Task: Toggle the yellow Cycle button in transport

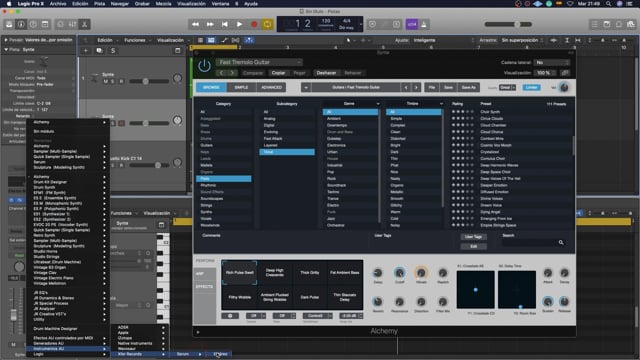Action: (x=267, y=24)
